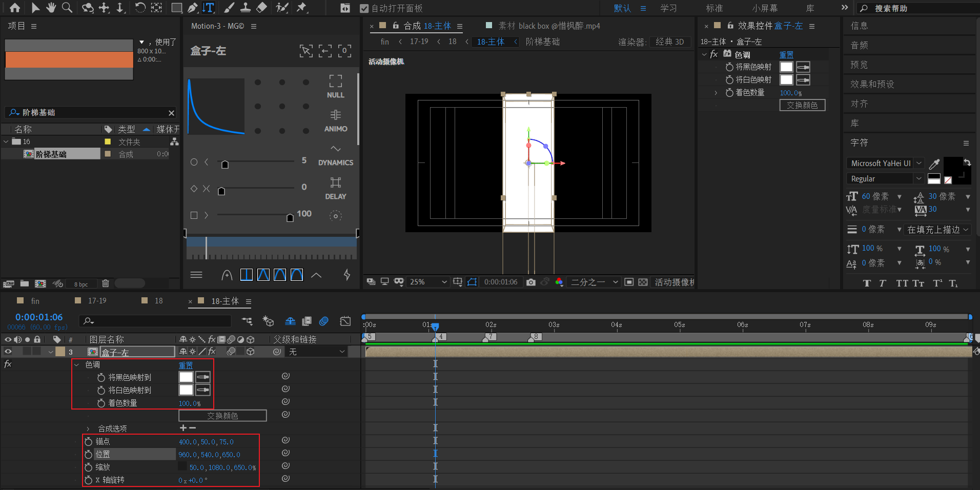Click the timeline search input field

coord(155,321)
